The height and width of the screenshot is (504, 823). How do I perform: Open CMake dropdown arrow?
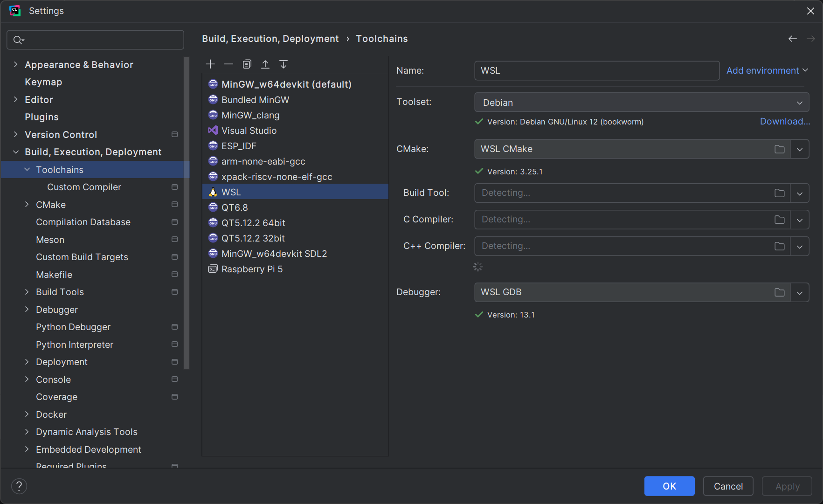800,149
